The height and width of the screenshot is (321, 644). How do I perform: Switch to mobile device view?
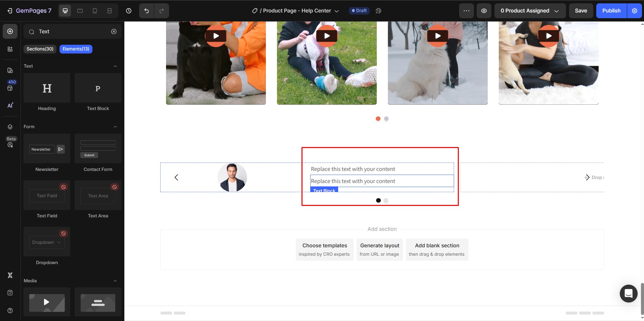point(95,11)
